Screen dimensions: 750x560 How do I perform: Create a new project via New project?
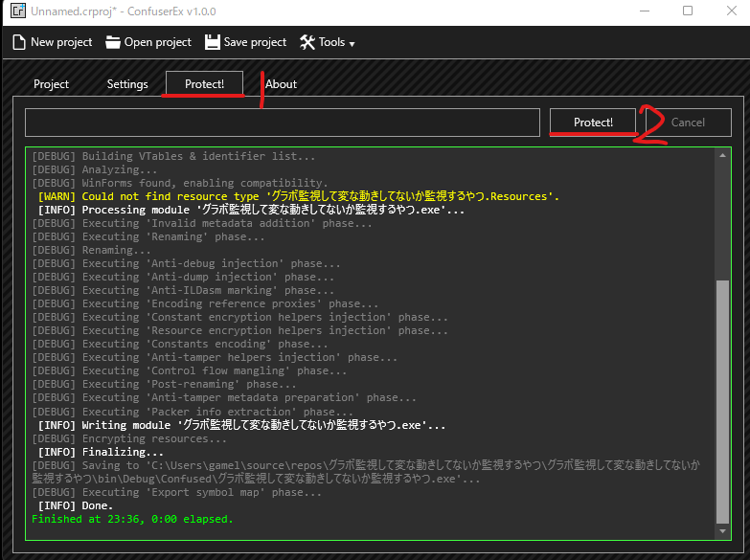(52, 42)
